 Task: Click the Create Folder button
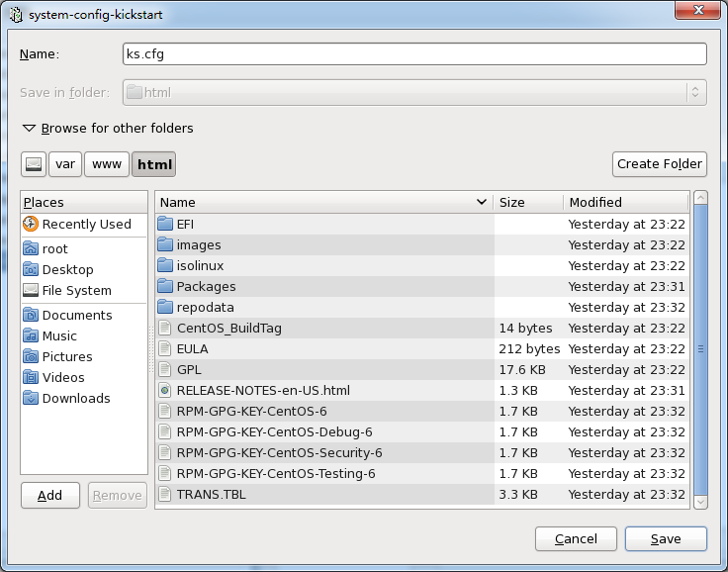click(660, 164)
